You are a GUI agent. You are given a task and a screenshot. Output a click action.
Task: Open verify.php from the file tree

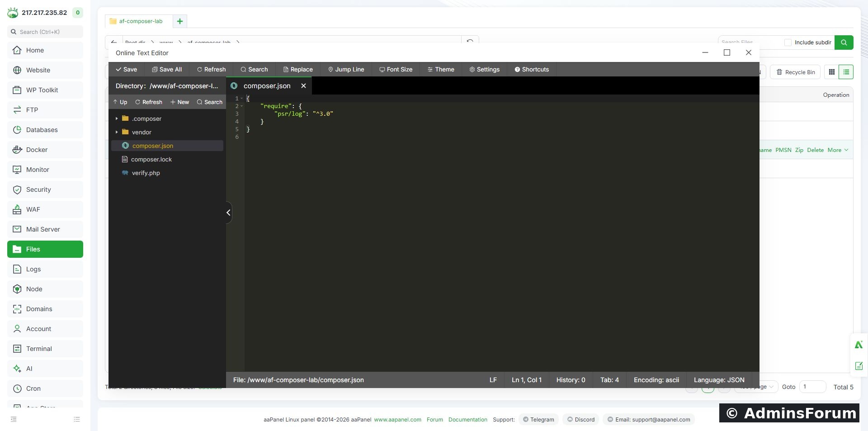146,173
